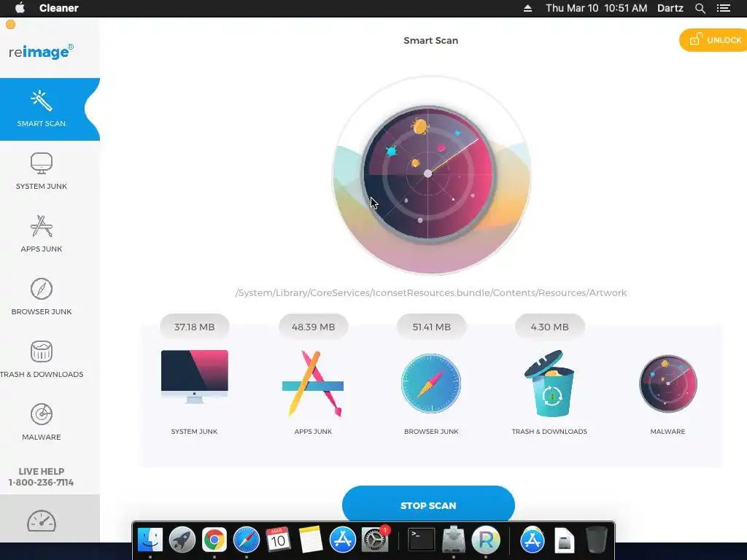
Task: Open Spotlight search magnifier icon
Action: tap(700, 8)
